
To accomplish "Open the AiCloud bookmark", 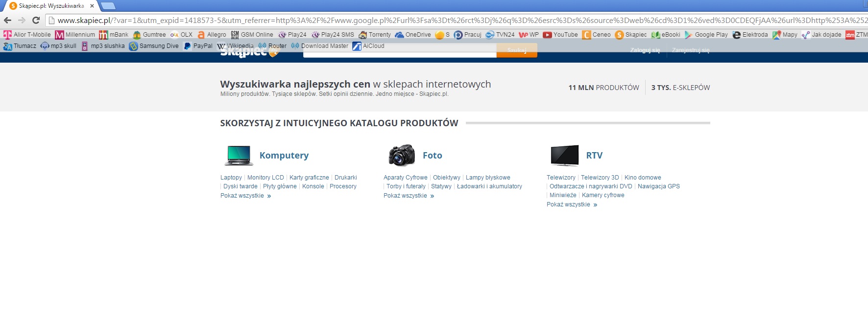I will [368, 46].
